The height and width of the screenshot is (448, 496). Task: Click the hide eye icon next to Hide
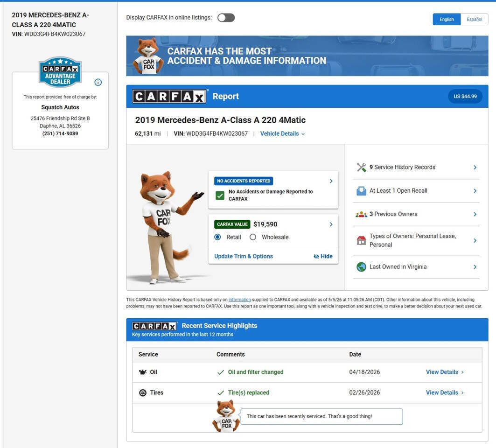[x=316, y=256]
